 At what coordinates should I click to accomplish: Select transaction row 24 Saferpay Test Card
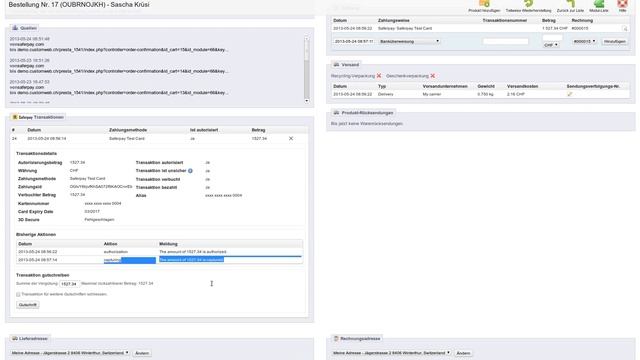point(159,139)
